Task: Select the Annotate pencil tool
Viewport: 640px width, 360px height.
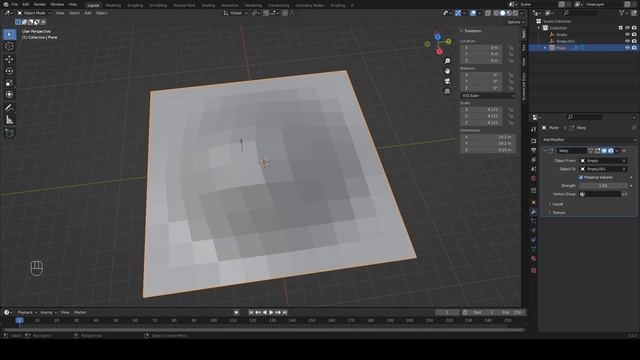Action: point(9,108)
